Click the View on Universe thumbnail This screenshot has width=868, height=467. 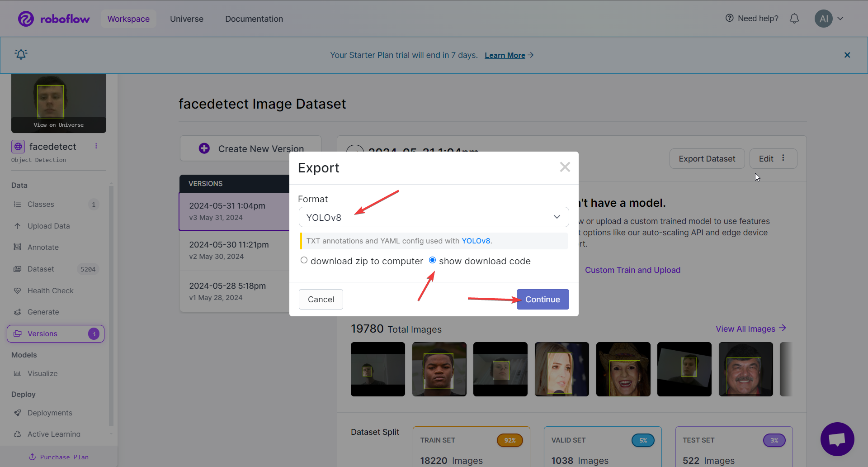tap(59, 104)
